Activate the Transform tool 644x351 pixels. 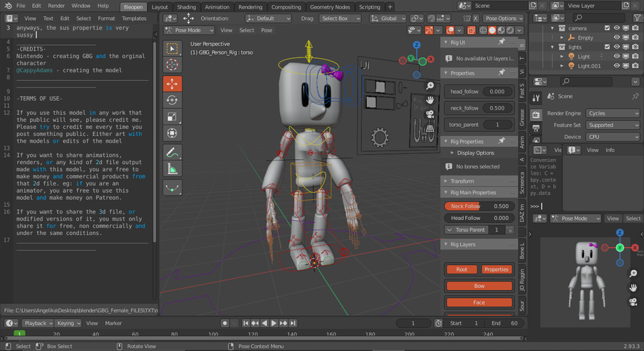pos(172,133)
